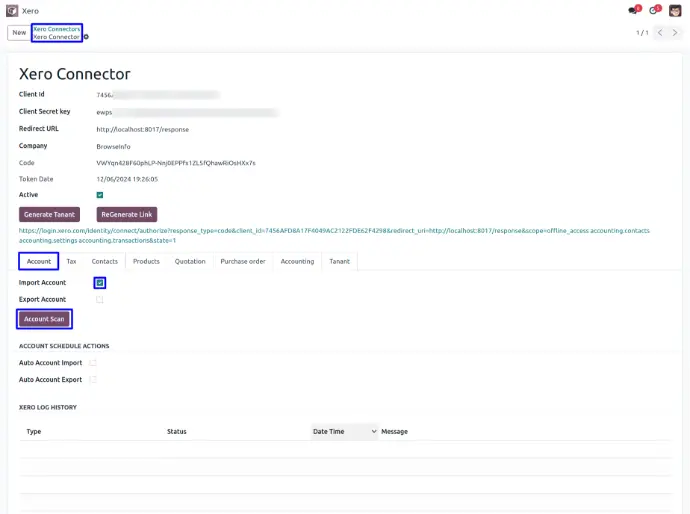Screen dimensions: 690x514
Task: Click the Type column header
Action: [x=33, y=432]
